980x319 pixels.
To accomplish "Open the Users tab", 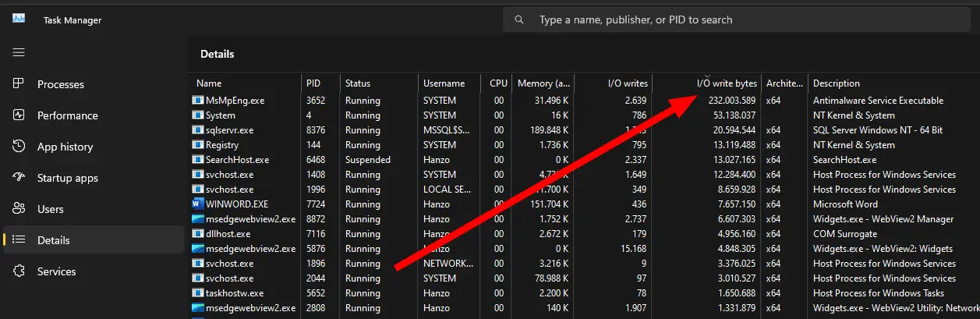I will click(94, 209).
